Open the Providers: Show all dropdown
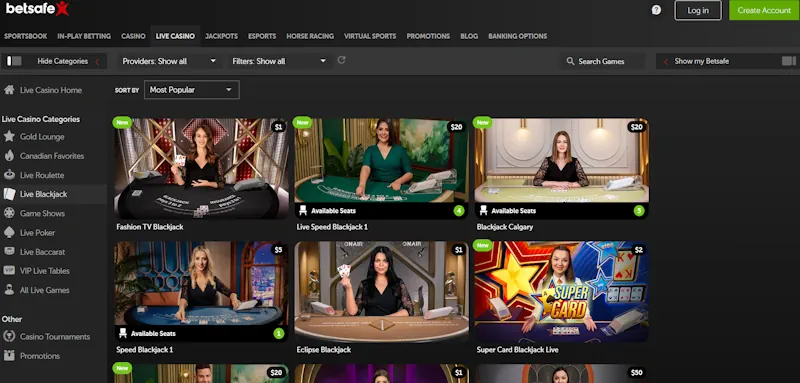The height and width of the screenshot is (383, 800). pyautogui.click(x=170, y=61)
